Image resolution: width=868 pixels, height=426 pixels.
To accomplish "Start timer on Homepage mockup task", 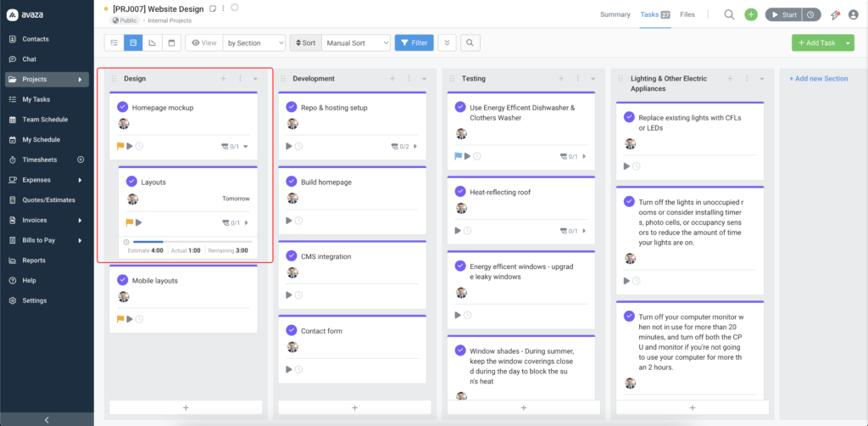I will (130, 147).
